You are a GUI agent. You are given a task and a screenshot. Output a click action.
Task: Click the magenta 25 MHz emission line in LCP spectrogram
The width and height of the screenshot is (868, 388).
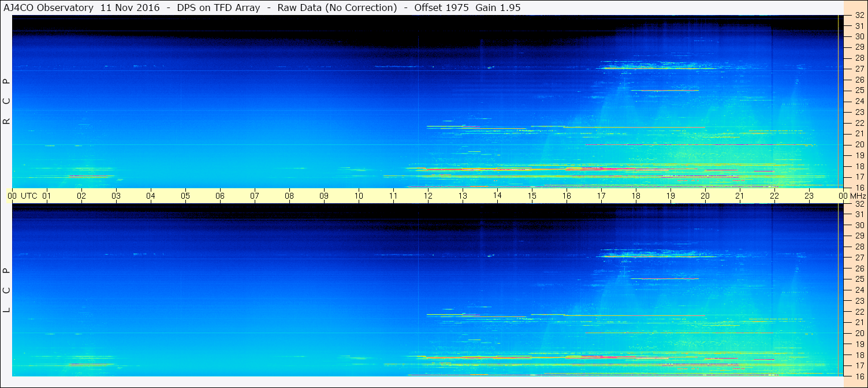(665, 279)
